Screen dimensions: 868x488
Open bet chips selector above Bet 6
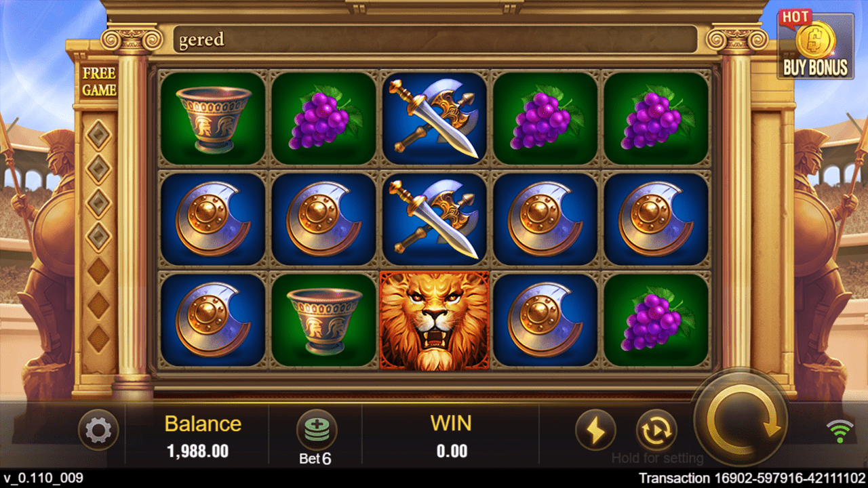pyautogui.click(x=317, y=430)
